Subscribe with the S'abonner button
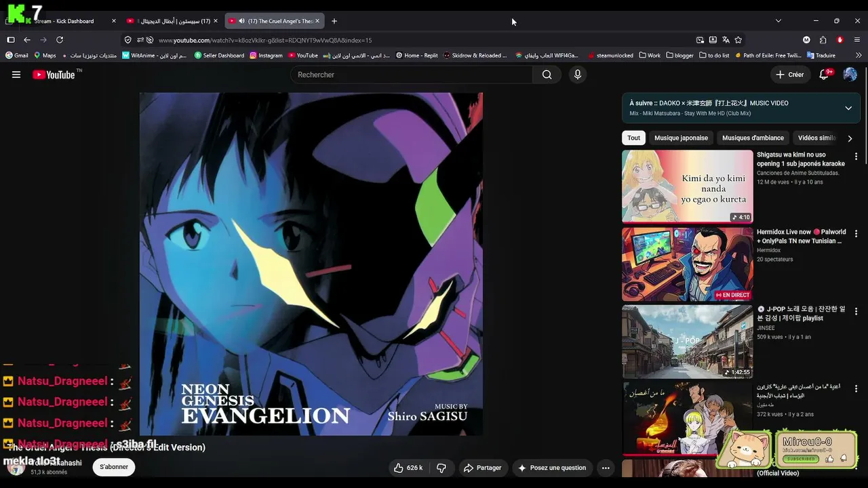The image size is (868, 488). [114, 467]
